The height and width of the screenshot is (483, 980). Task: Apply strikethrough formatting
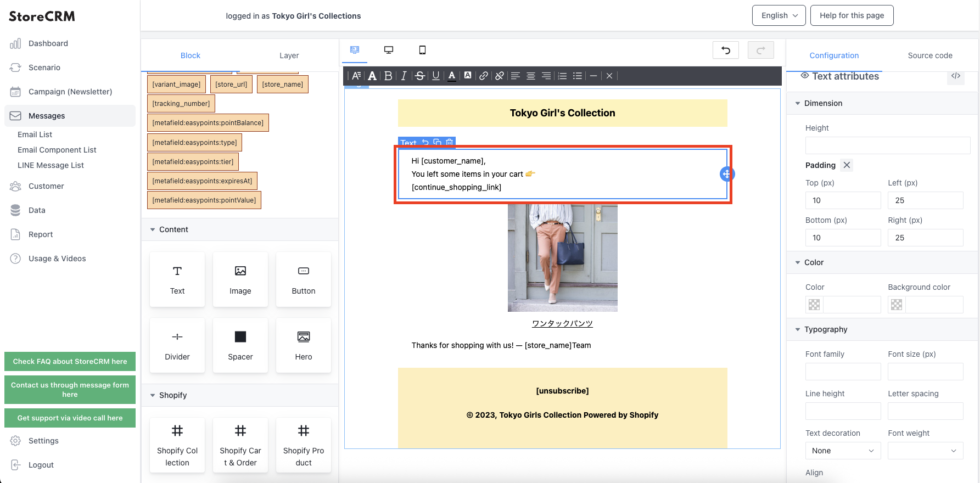420,76
